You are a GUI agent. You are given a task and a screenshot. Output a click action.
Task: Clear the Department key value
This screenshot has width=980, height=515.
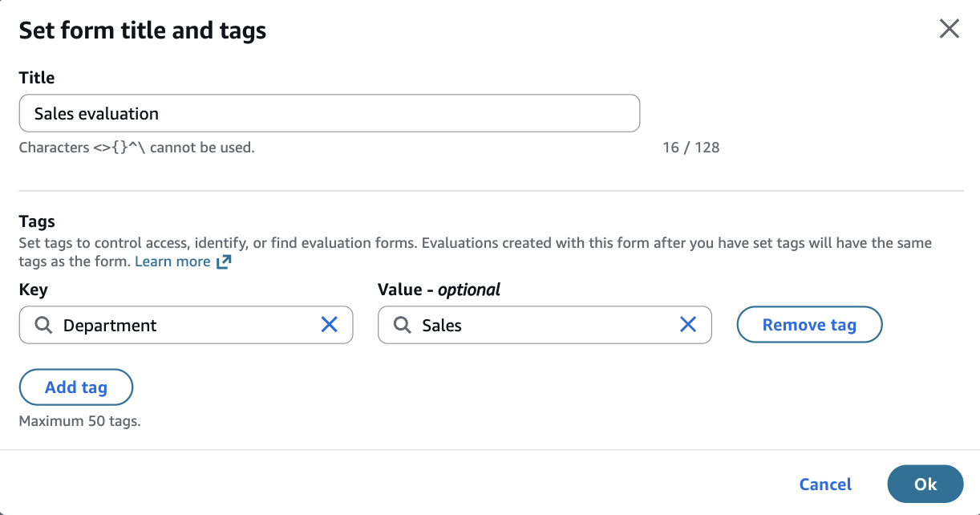pyautogui.click(x=330, y=324)
